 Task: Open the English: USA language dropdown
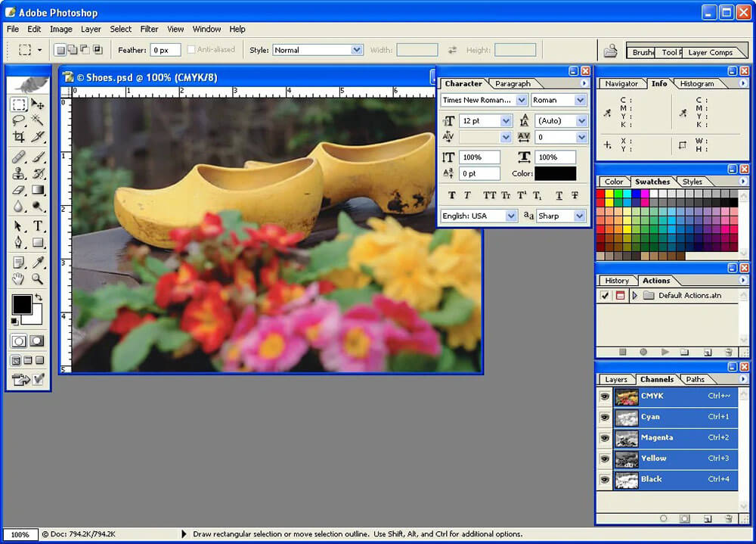pos(512,216)
